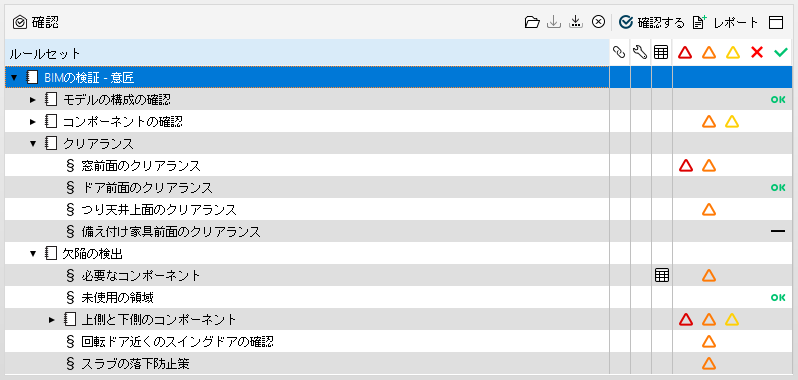Viewport: 798px width, 380px height.
Task: Click the wrench column header icon
Action: point(640,52)
